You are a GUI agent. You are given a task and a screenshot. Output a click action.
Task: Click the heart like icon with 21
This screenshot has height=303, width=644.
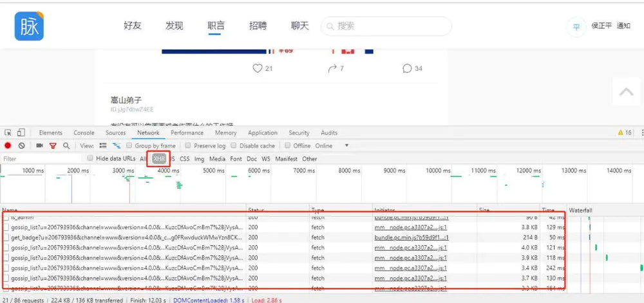pos(258,68)
